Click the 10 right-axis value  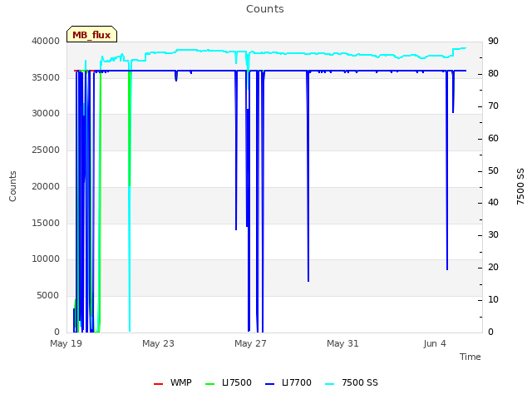493,299
